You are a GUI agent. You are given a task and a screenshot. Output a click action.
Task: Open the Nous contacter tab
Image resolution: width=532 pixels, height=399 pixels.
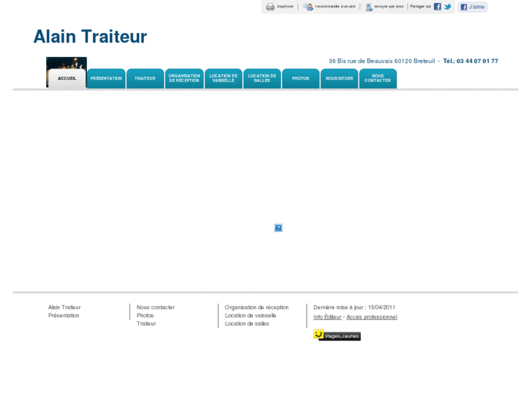coord(378,78)
